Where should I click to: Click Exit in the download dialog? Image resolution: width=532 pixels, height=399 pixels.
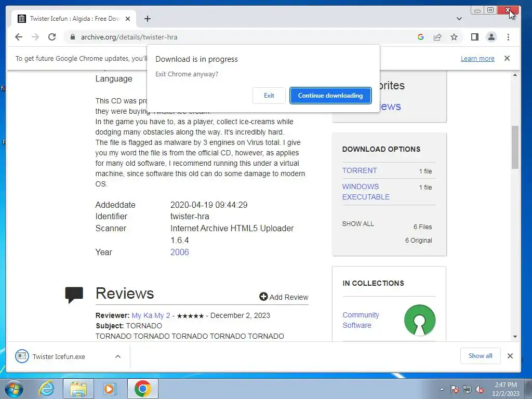(269, 96)
